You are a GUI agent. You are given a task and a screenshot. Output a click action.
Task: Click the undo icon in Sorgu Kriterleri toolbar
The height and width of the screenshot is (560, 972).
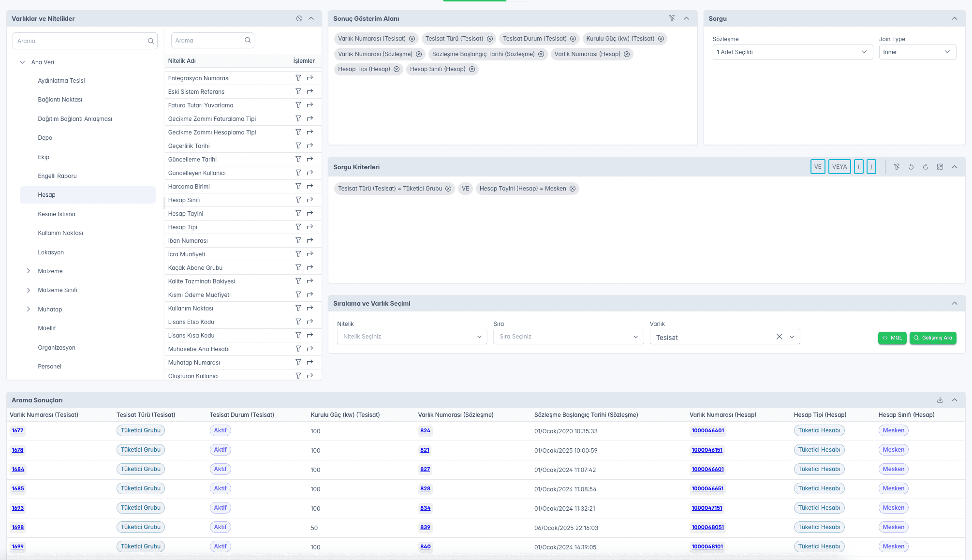tap(911, 167)
